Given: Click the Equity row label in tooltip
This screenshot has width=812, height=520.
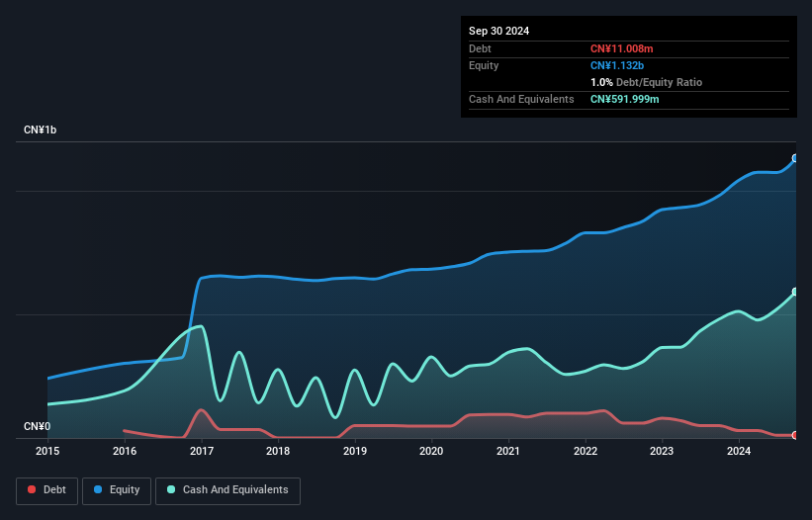Looking at the screenshot, I should [x=484, y=65].
